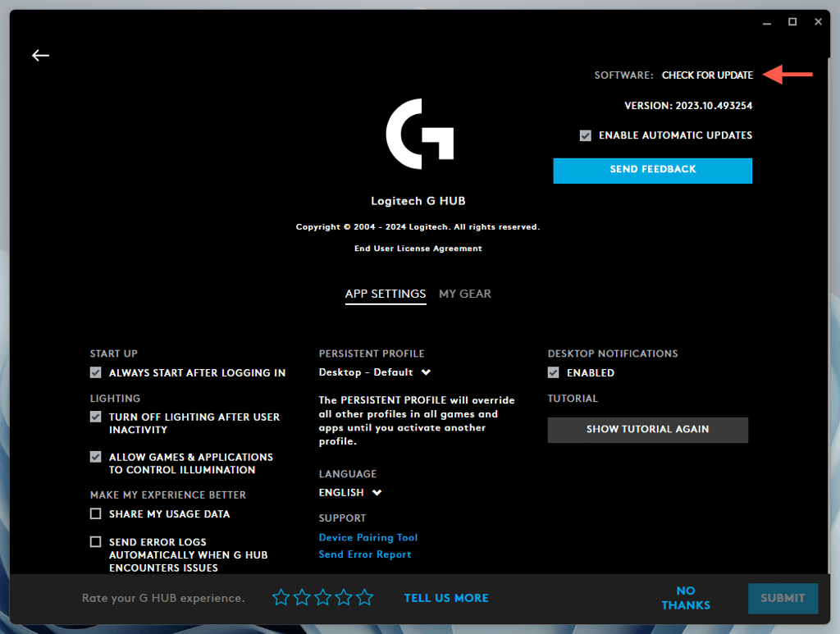Click the Rate your G HUB experience text

coord(163,598)
